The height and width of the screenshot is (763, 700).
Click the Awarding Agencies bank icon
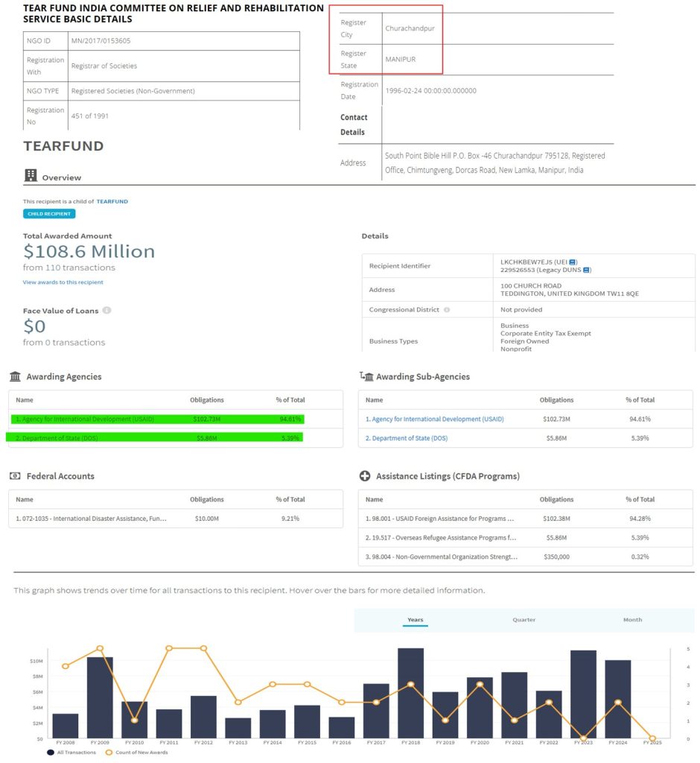pos(16,376)
